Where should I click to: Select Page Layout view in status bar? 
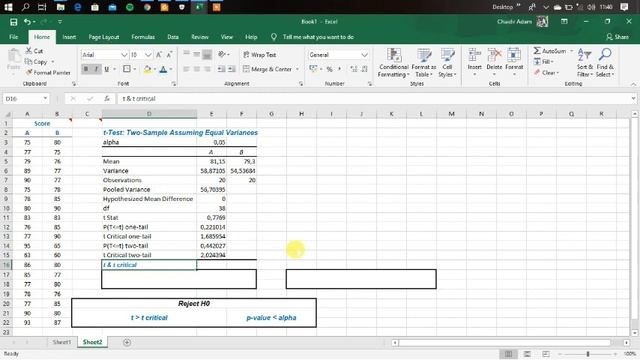tap(527, 354)
